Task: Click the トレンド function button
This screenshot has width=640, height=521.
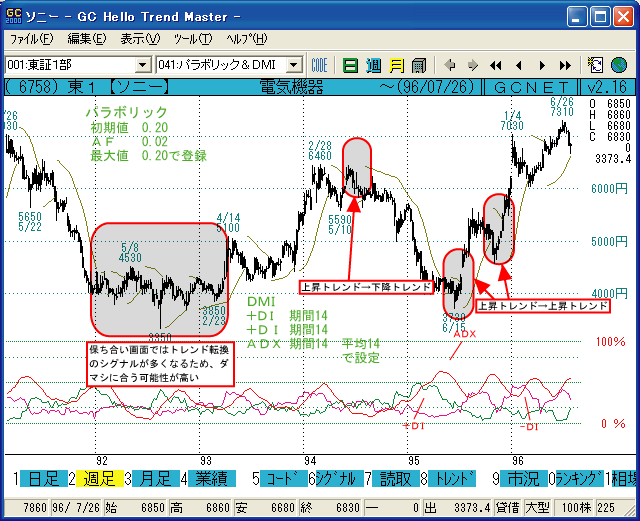Action: [x=452, y=479]
